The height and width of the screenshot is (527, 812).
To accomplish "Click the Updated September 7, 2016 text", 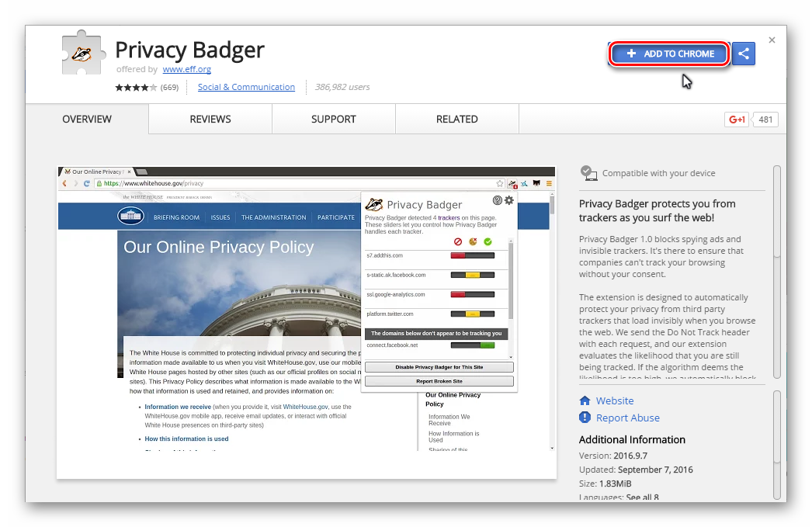I will pos(636,470).
